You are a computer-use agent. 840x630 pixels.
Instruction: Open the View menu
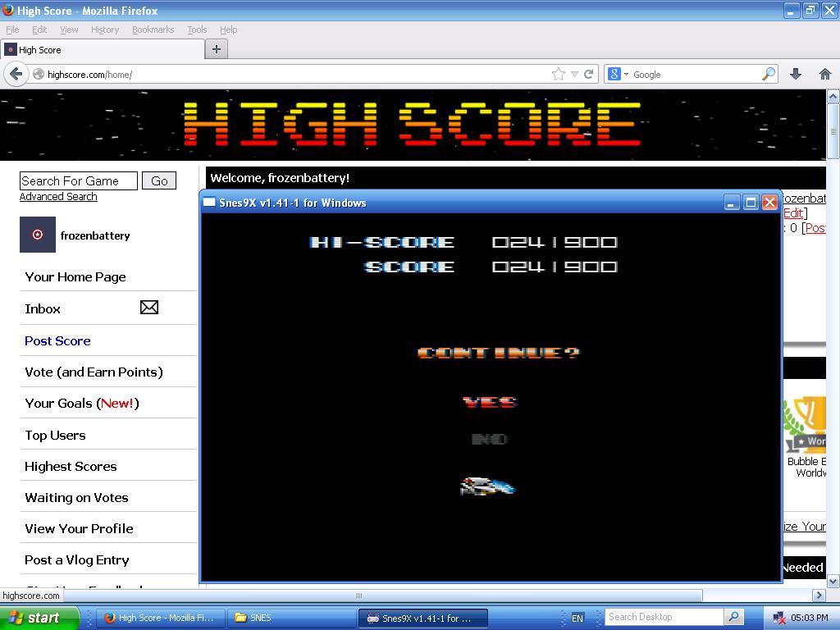[69, 30]
